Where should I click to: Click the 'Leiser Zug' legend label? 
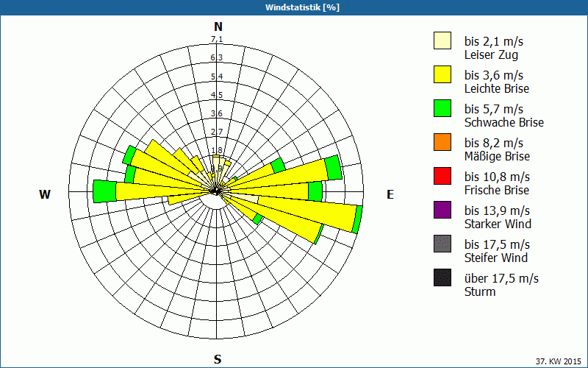tap(491, 54)
